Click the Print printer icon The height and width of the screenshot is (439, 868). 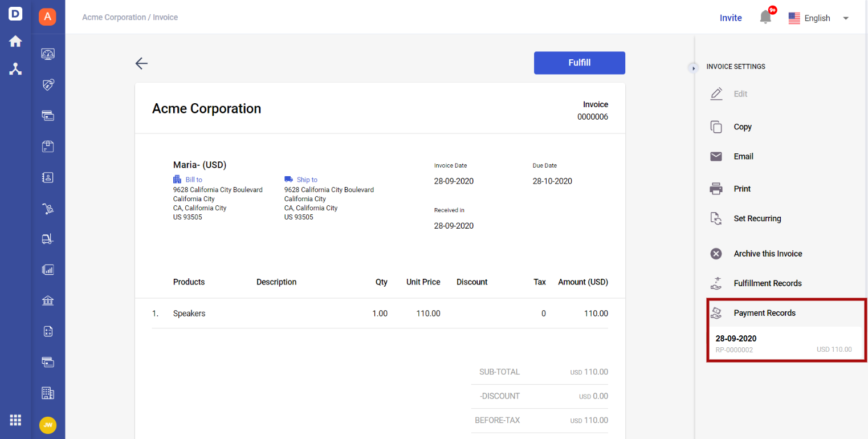pyautogui.click(x=716, y=189)
